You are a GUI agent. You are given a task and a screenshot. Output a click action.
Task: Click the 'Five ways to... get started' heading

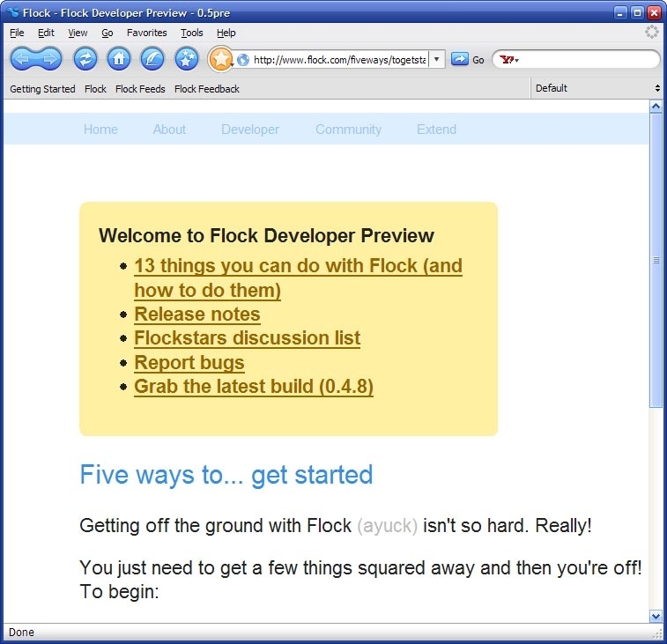pos(226,474)
